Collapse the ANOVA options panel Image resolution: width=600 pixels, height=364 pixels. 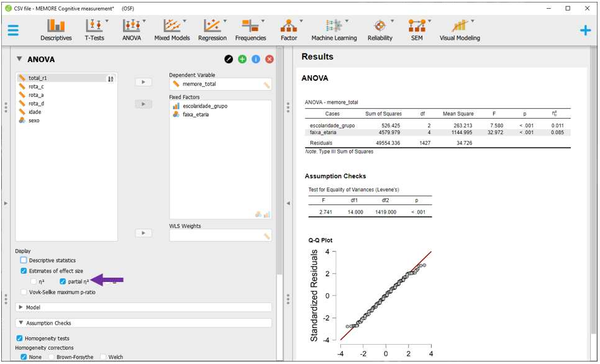(x=20, y=60)
